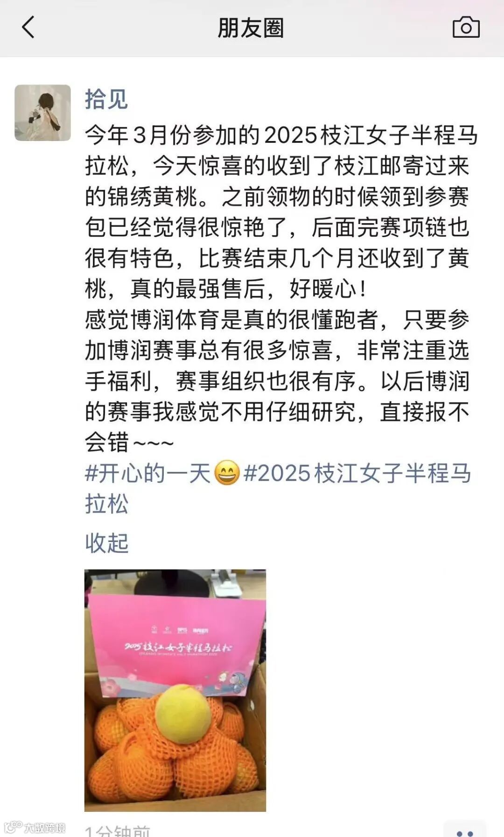Go back using the left arrow

28,27
